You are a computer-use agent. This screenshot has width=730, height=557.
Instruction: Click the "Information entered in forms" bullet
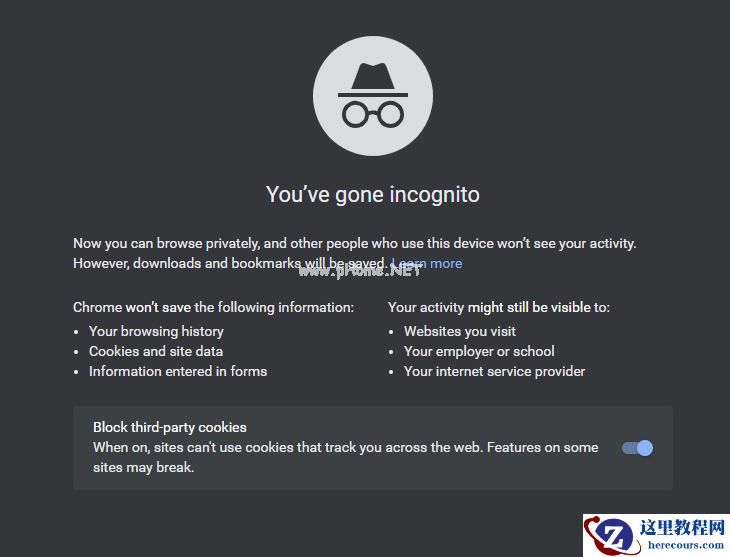[178, 371]
